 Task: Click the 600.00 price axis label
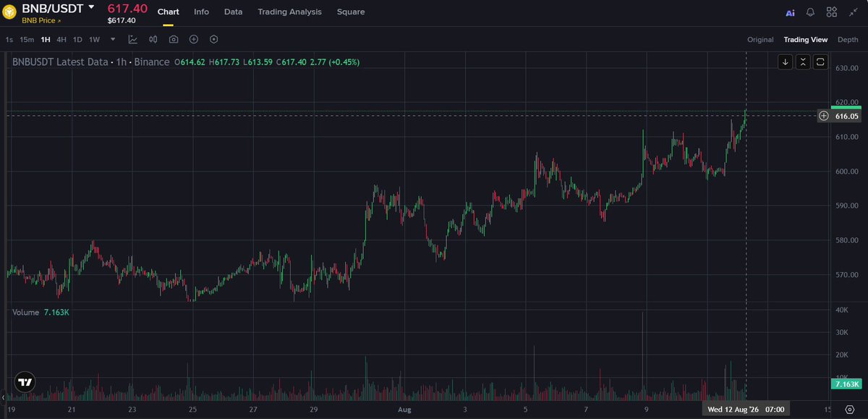click(x=846, y=172)
